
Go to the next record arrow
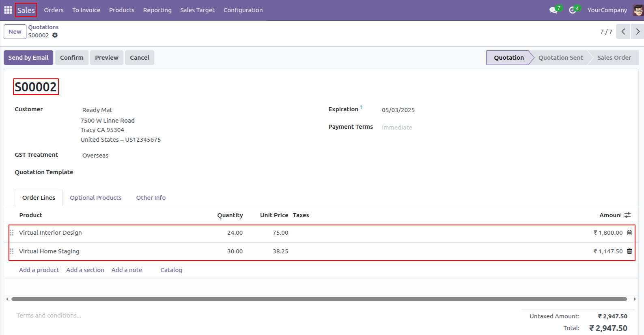[637, 32]
